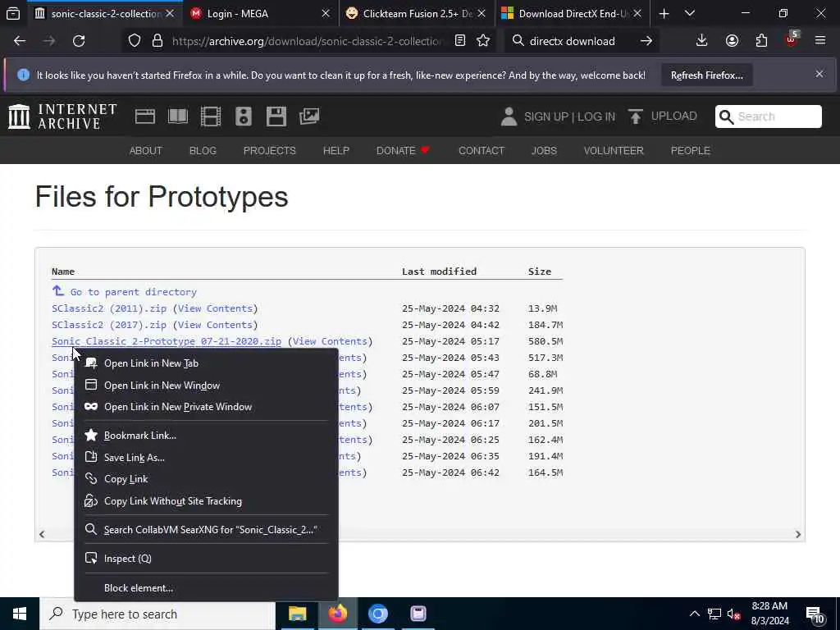840x630 pixels.
Task: Open the Internet Archive images icon
Action: pyautogui.click(x=309, y=116)
